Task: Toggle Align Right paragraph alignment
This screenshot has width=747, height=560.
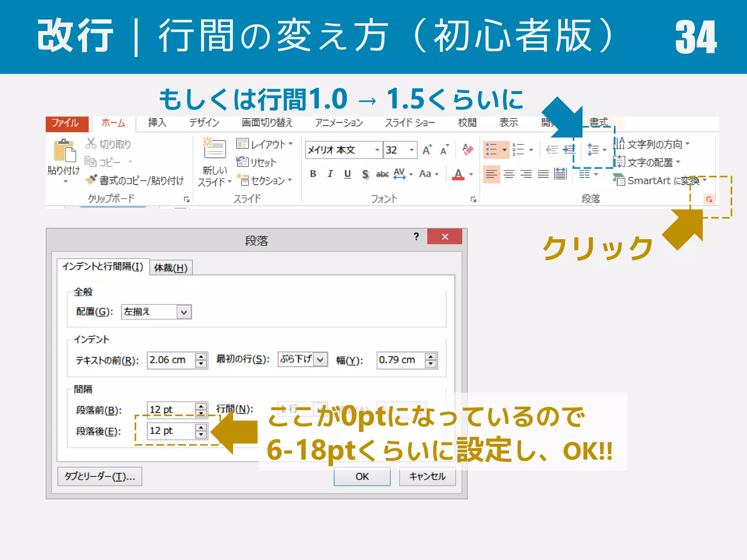Action: click(526, 174)
